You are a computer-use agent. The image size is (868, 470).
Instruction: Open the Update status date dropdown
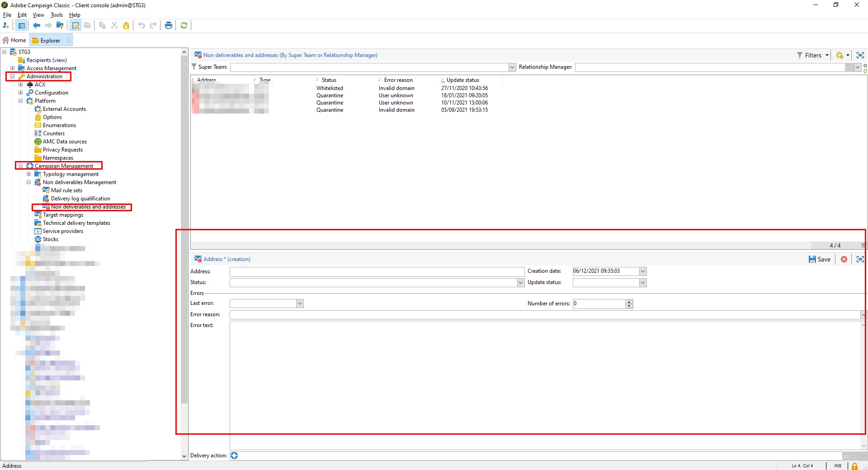643,283
